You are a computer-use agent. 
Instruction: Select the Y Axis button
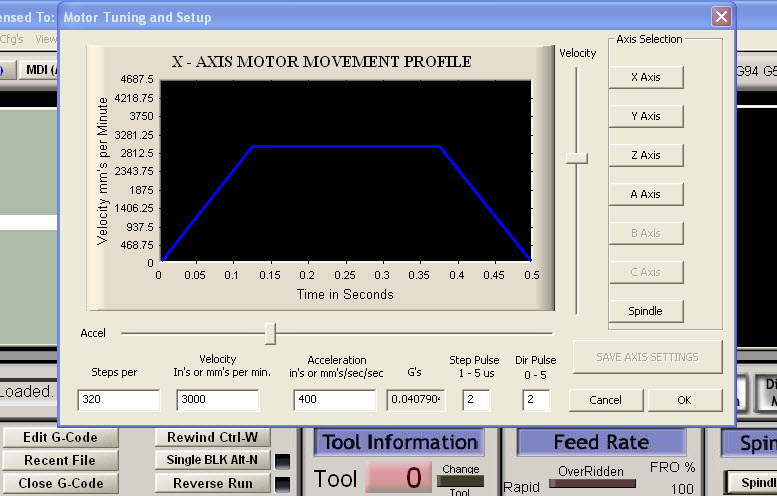[646, 116]
